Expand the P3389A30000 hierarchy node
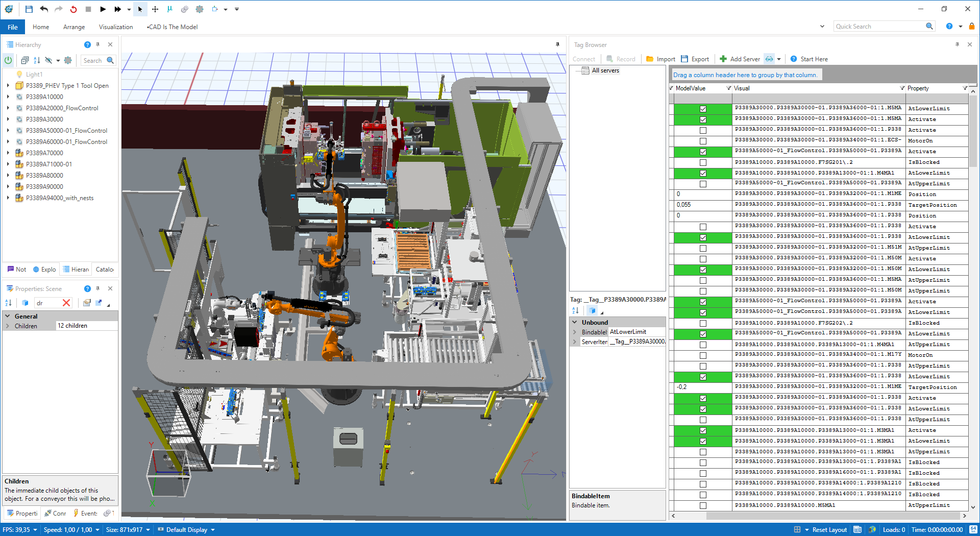This screenshot has width=980, height=536. 8,119
